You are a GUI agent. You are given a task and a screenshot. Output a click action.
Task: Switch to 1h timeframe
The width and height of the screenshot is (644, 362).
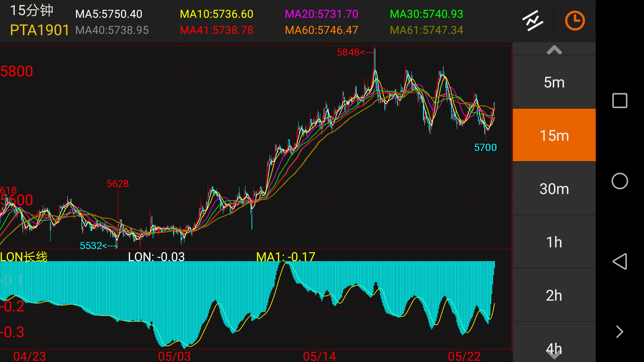(x=554, y=242)
